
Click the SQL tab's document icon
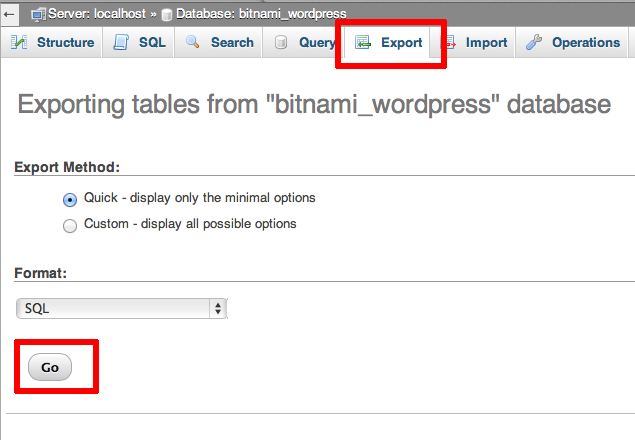point(121,43)
